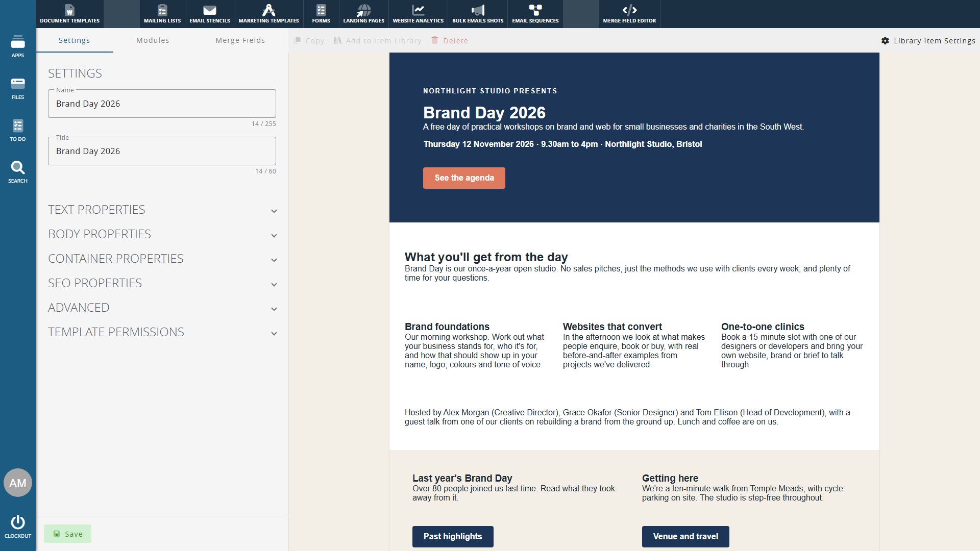Expand Advanced section
This screenshot has height=551, width=980.
click(x=162, y=308)
